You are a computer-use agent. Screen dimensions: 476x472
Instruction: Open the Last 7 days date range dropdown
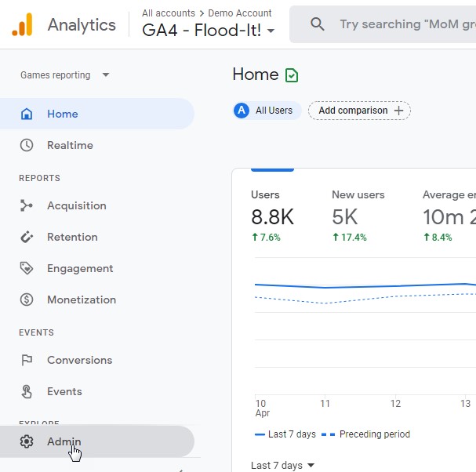click(x=282, y=465)
